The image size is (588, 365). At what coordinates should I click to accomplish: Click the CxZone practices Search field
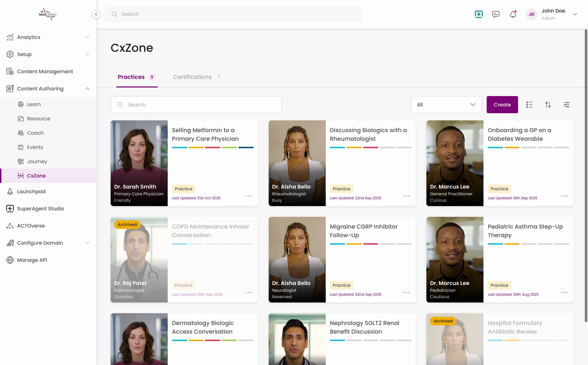point(196,104)
